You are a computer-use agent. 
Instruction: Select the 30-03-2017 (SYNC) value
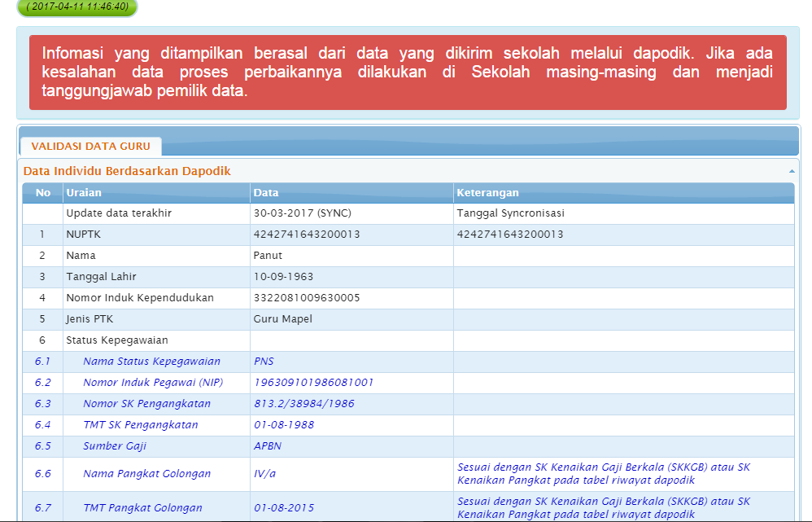[x=303, y=213]
